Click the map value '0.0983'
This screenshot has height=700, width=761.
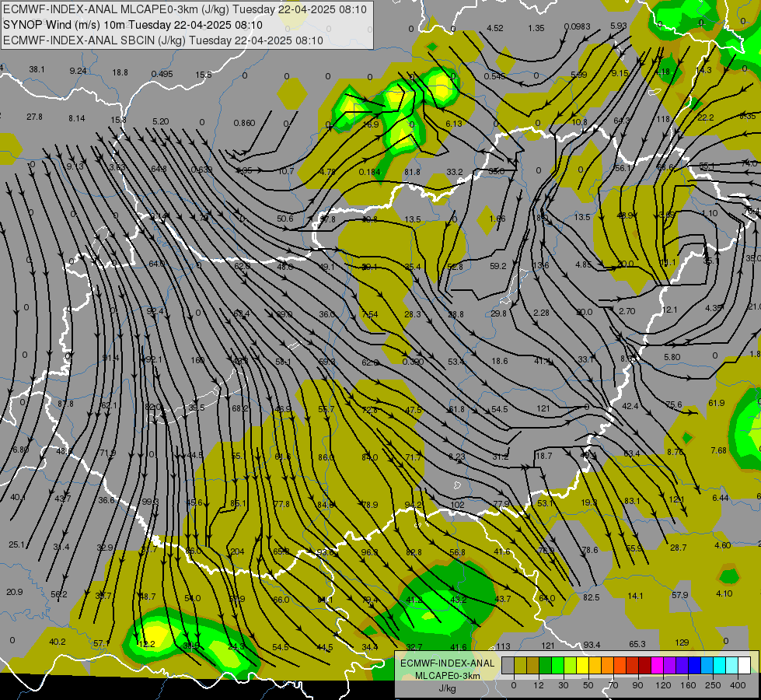tap(577, 26)
